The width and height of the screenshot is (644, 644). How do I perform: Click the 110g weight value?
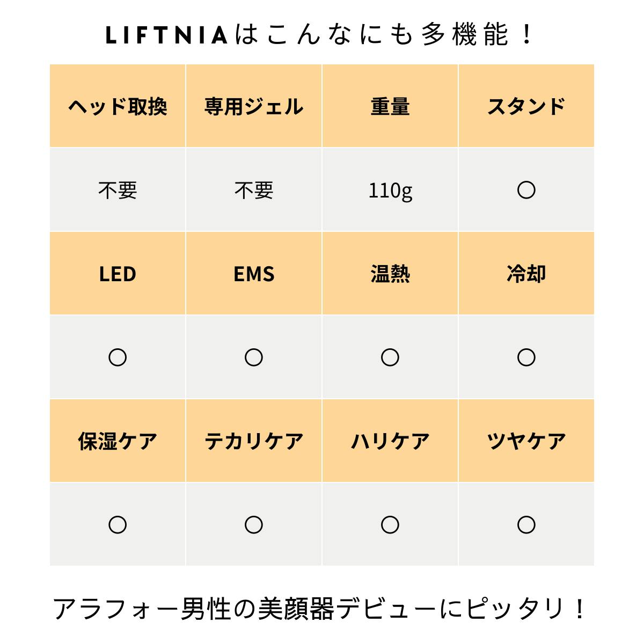click(x=390, y=191)
